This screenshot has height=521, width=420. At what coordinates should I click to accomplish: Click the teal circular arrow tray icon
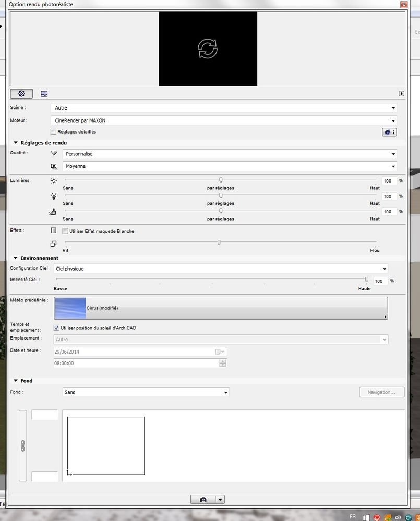point(409,518)
